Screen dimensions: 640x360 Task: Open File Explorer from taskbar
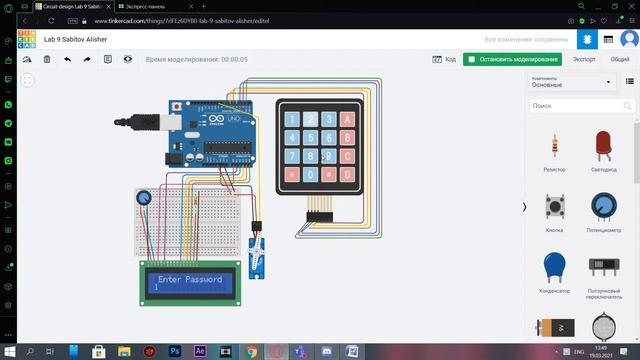point(124,351)
